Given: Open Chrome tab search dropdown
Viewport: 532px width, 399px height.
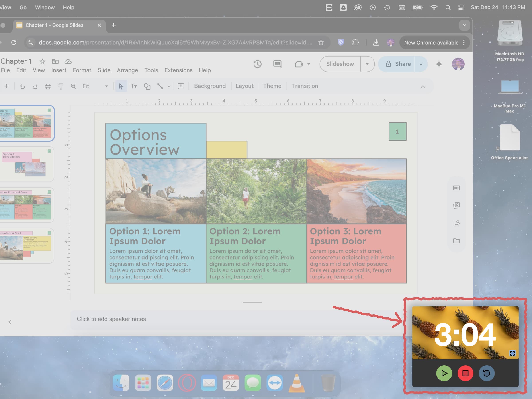Looking at the screenshot, I should pyautogui.click(x=464, y=25).
